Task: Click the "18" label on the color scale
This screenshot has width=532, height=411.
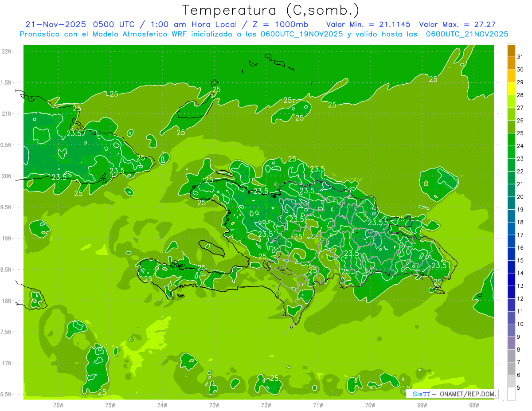Action: (520, 222)
